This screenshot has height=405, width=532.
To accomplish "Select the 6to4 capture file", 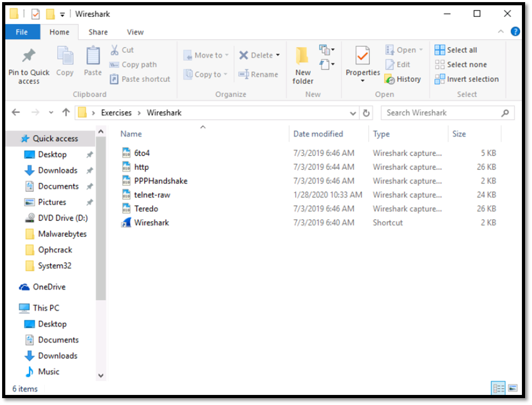I will [x=136, y=153].
